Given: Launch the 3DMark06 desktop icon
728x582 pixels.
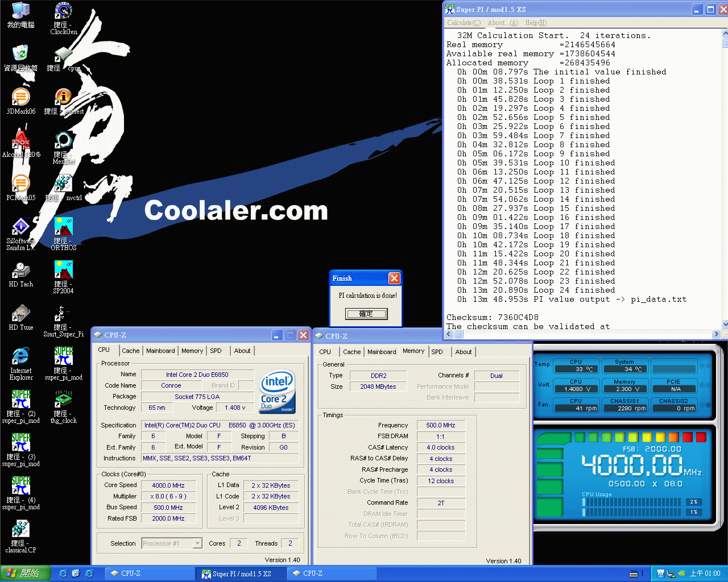Looking at the screenshot, I should click(21, 101).
